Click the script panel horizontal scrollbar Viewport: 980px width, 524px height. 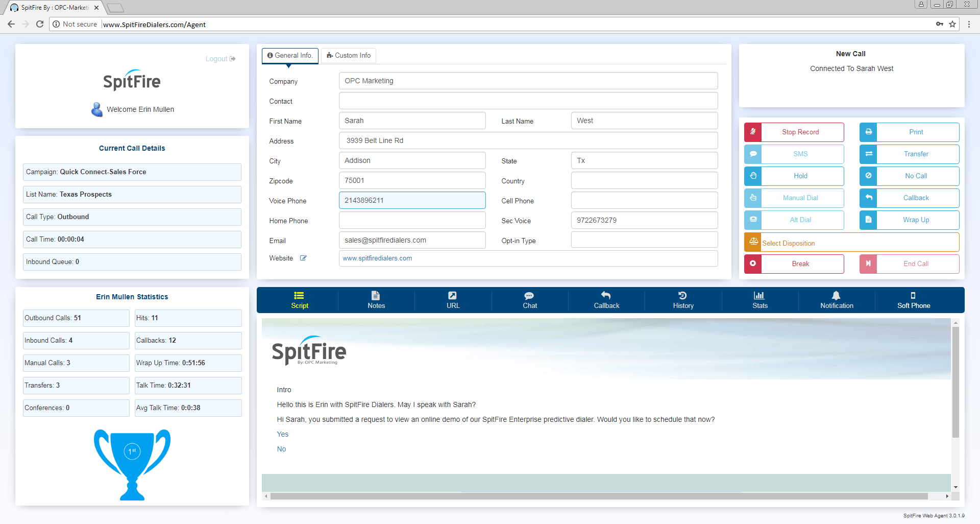pyautogui.click(x=599, y=496)
